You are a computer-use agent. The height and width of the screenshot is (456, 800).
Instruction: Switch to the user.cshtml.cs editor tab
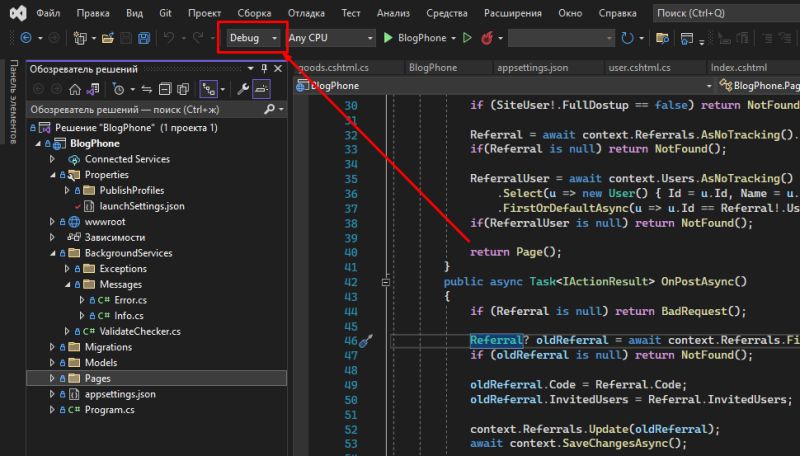pyautogui.click(x=639, y=67)
